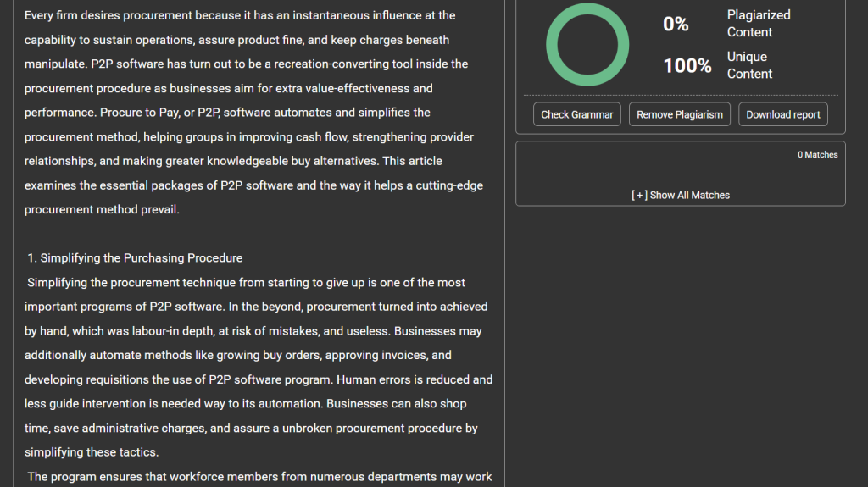Click the line starting by hand, which was

coord(254,331)
